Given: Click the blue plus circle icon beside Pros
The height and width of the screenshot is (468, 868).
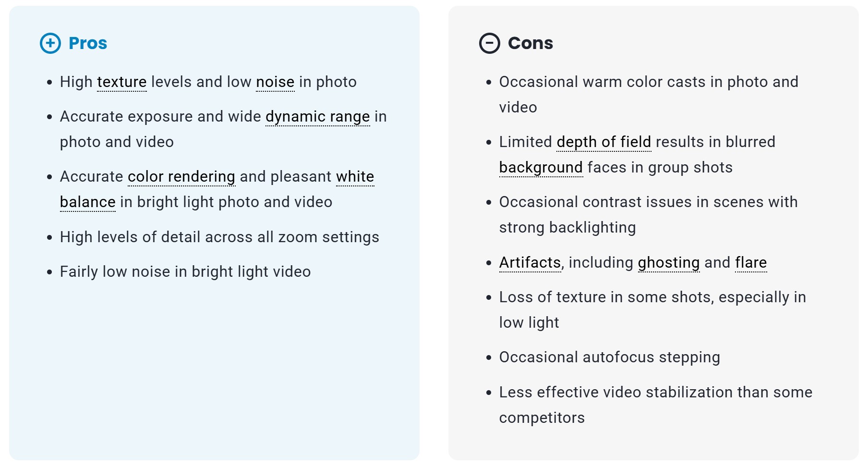Looking at the screenshot, I should tap(50, 43).
